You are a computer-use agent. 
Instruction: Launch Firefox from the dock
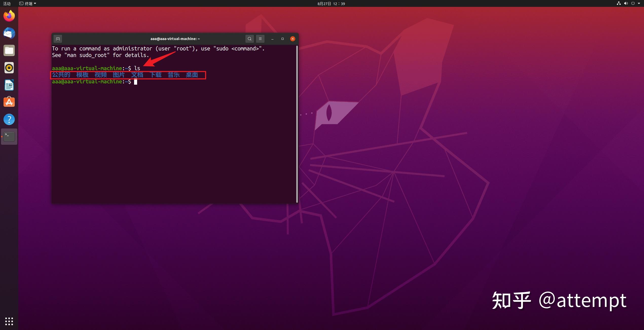click(9, 16)
